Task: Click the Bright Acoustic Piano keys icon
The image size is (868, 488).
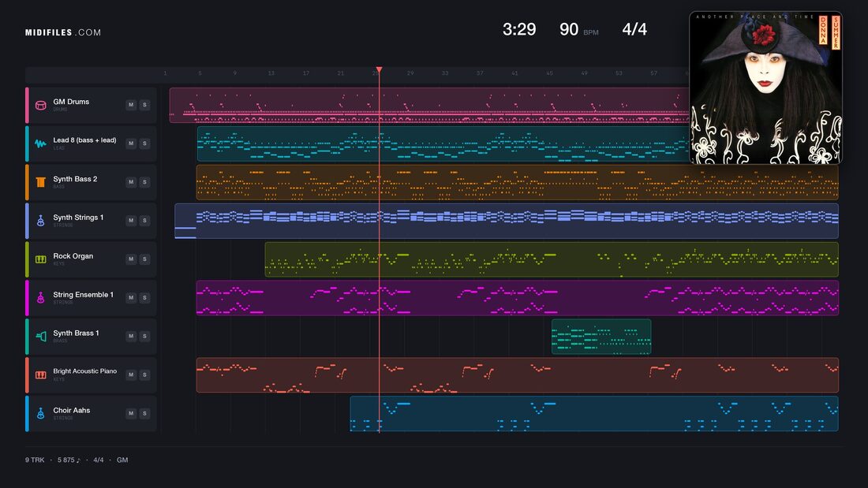Action: point(40,375)
